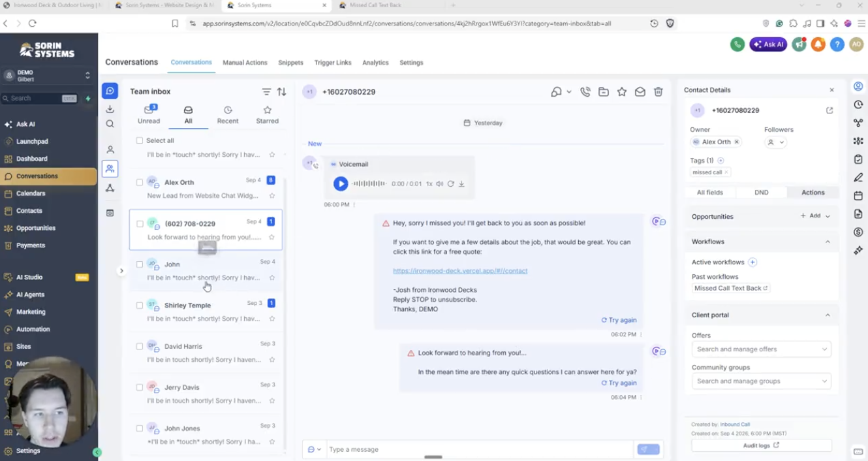868x461 pixels.
Task: Click the Type a message field
Action: [480, 449]
